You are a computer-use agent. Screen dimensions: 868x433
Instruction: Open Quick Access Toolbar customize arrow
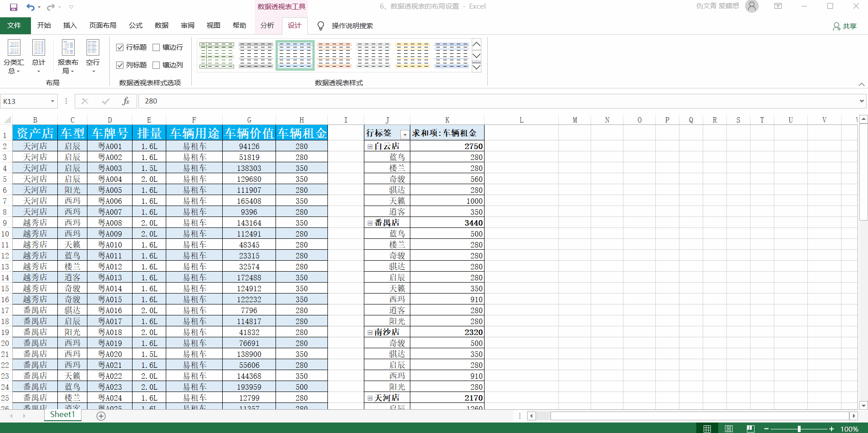tap(71, 7)
